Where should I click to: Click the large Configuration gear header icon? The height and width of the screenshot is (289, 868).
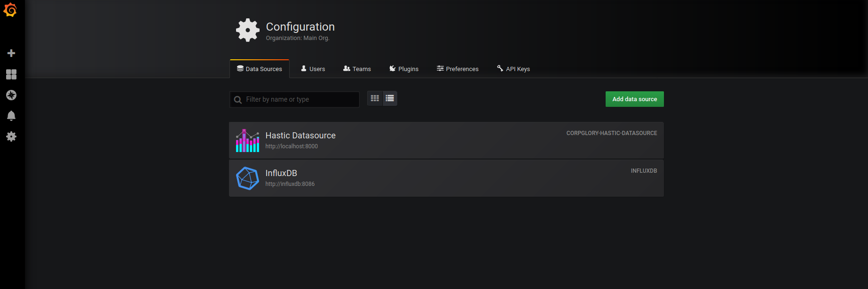click(x=248, y=30)
